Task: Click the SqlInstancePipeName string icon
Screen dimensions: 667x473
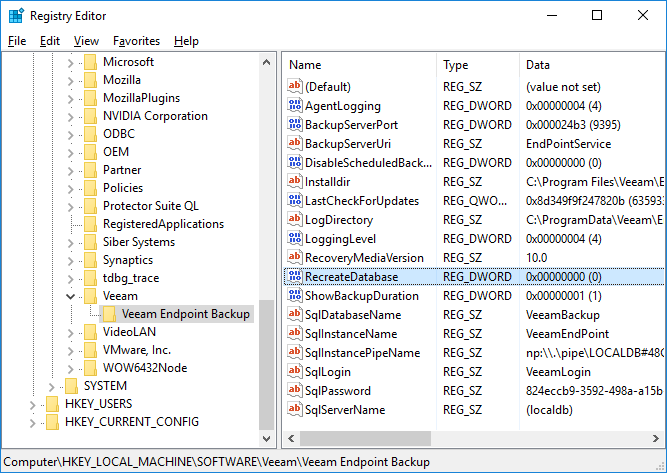Action: [x=295, y=353]
